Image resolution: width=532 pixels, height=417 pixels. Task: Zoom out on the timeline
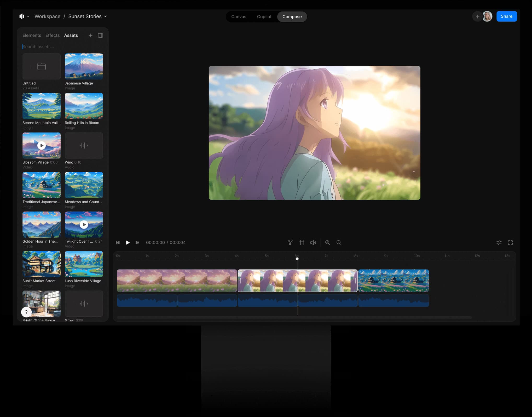(x=339, y=242)
